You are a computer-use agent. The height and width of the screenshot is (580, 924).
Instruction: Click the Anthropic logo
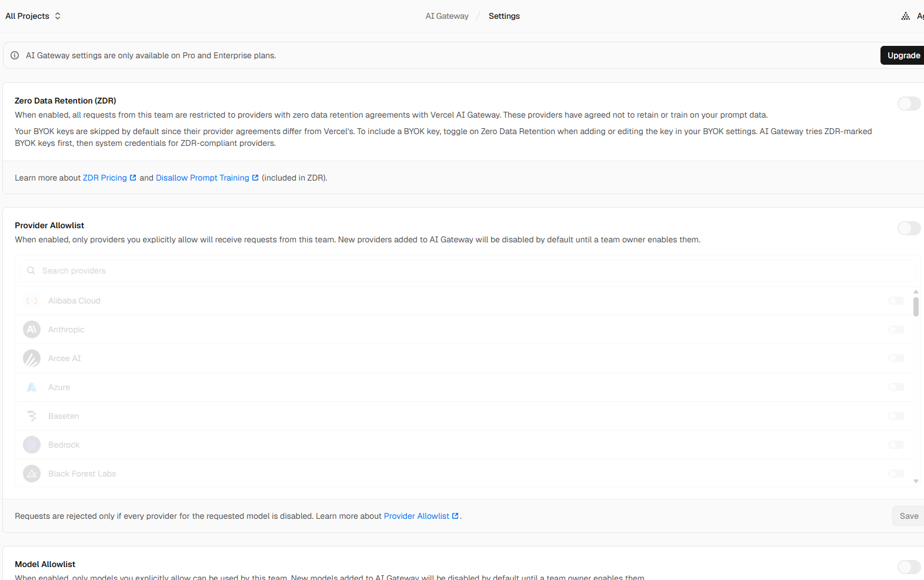(32, 329)
